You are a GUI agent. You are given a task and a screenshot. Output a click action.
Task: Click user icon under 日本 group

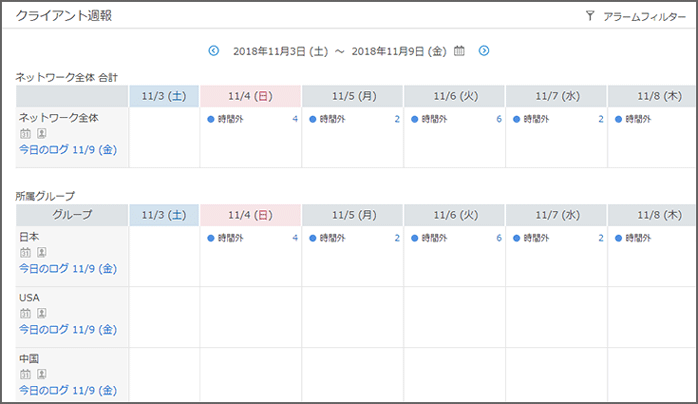tap(42, 253)
